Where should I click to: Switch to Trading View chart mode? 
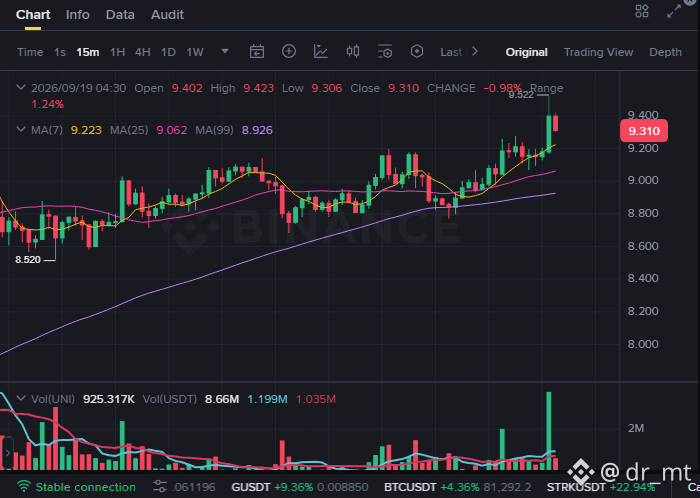(598, 52)
